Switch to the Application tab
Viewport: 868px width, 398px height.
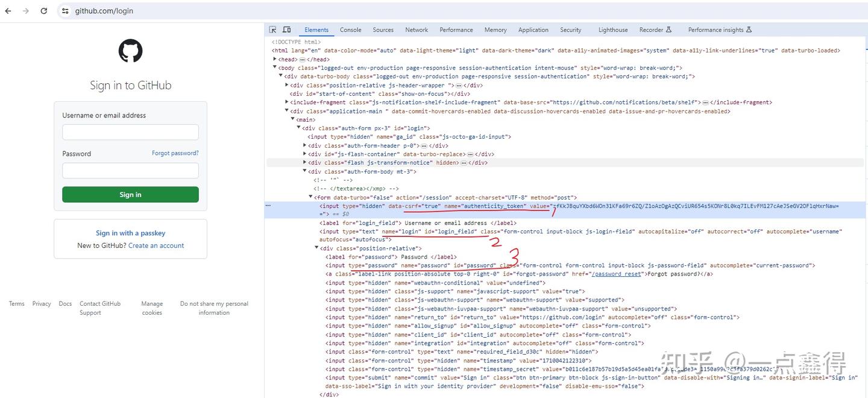coord(533,30)
